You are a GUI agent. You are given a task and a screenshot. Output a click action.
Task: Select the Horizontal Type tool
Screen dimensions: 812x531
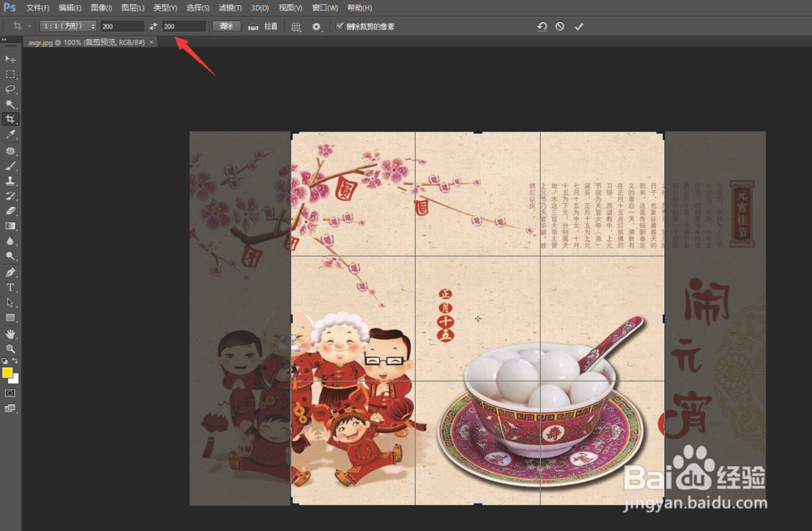(10, 287)
